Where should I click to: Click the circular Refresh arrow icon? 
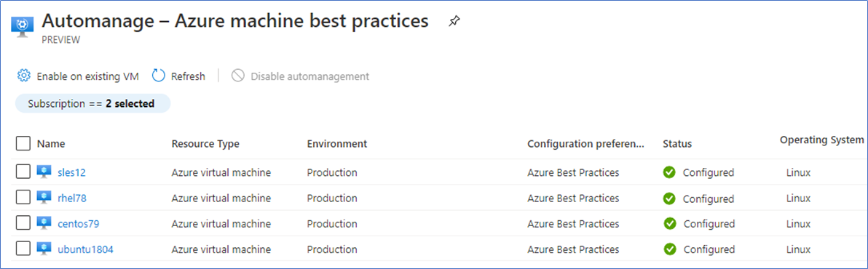(x=159, y=76)
